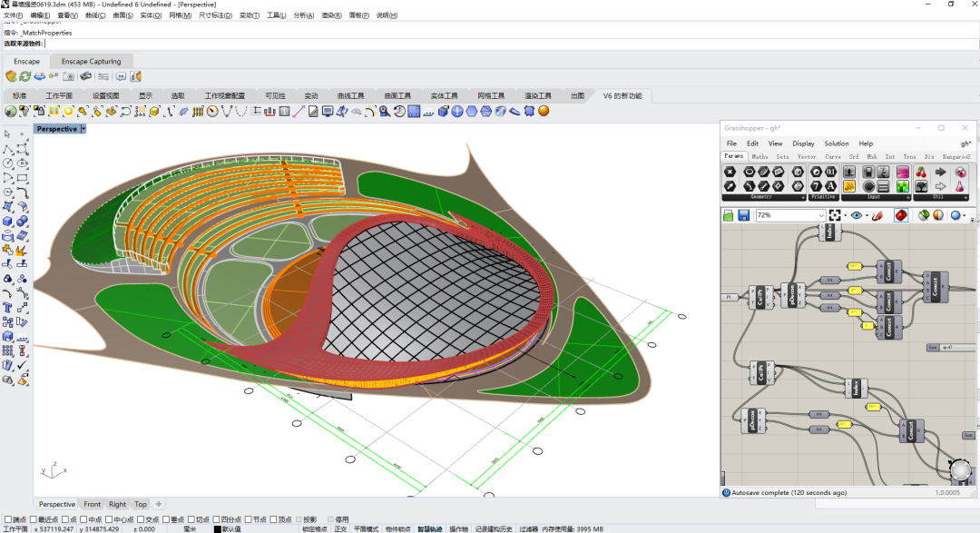Switch to the Kangaroo2 component tab
The image size is (980, 533).
[x=956, y=156]
